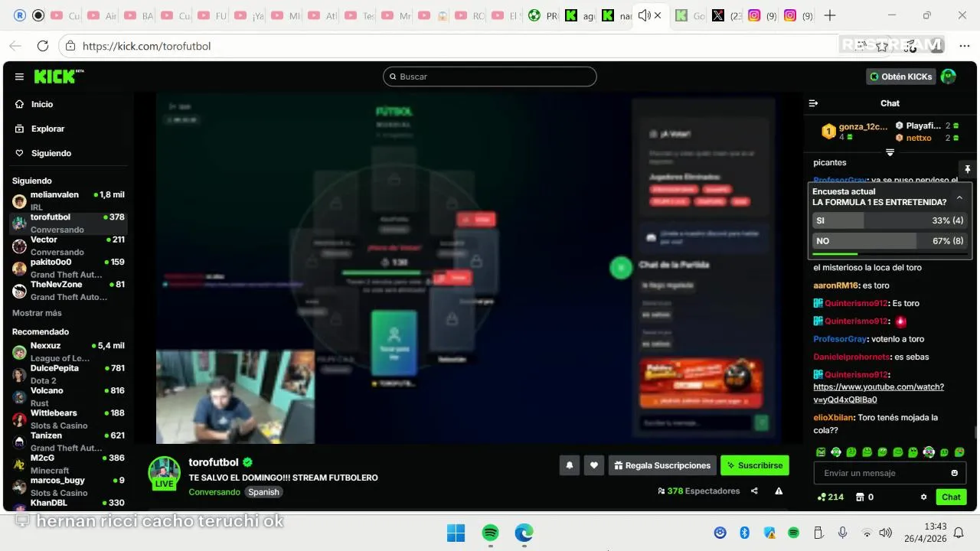Open Vector's channel in the sidebar

click(x=68, y=246)
